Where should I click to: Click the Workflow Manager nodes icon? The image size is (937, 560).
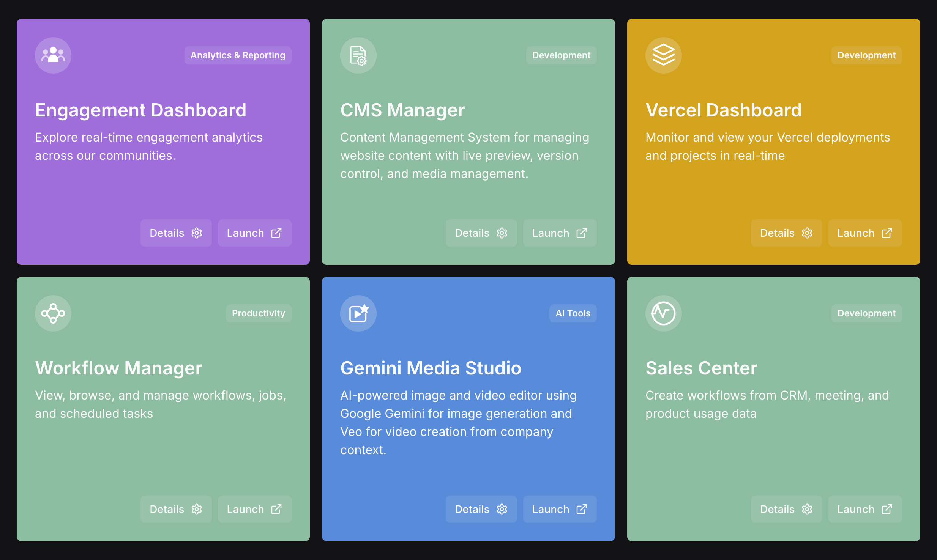click(53, 313)
